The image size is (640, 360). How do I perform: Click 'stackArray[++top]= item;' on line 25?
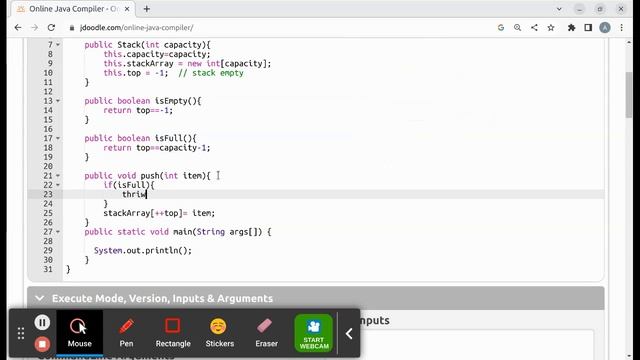[159, 213]
